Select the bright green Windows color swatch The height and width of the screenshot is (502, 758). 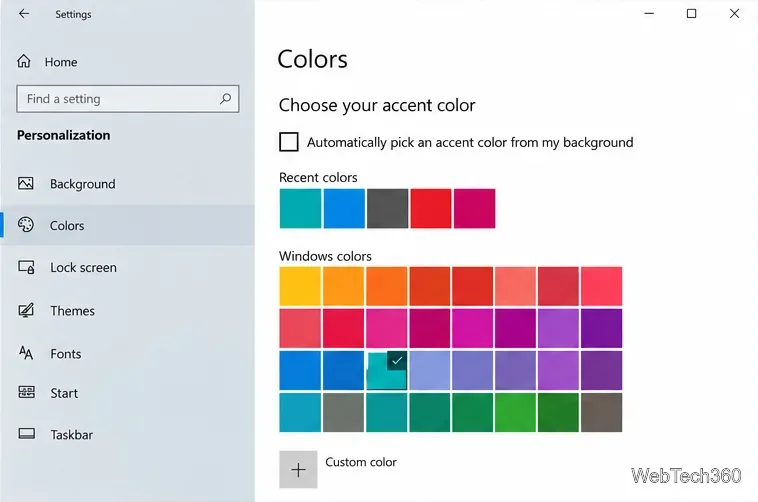pyautogui.click(x=515, y=413)
